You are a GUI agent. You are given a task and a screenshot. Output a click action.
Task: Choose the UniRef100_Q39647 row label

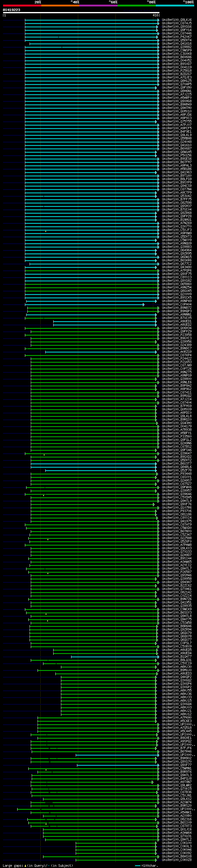click(x=177, y=453)
